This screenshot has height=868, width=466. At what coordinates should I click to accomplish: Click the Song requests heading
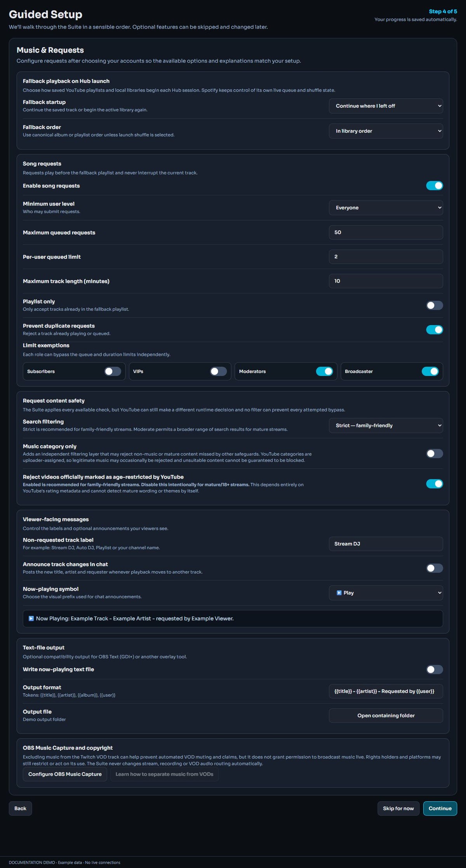tap(42, 164)
